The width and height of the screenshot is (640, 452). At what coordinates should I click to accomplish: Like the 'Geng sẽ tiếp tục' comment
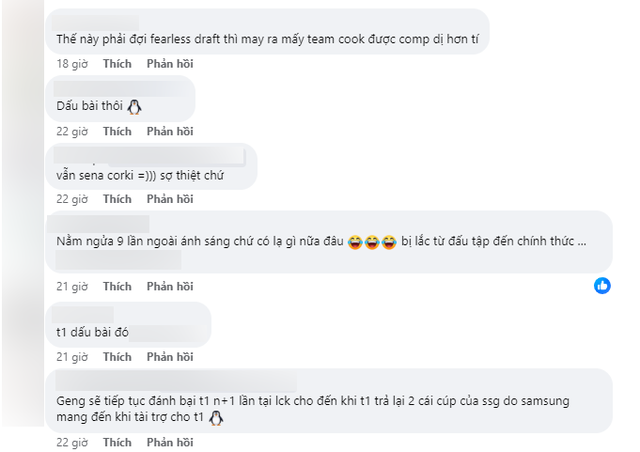pos(117,442)
